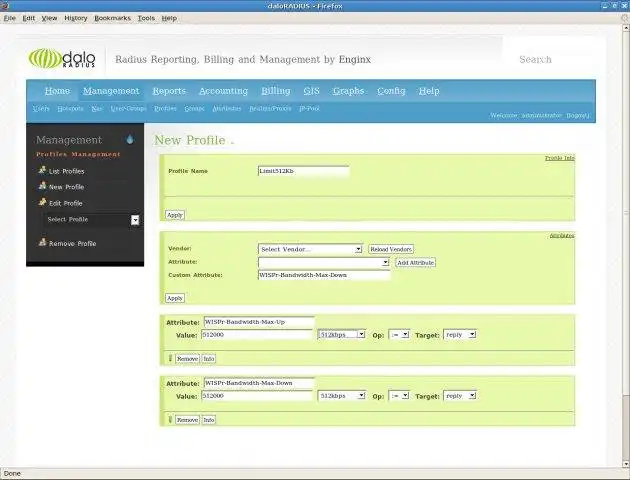630x480 pixels.
Task: Open the Help menu in Firefox menu bar
Action: (x=169, y=18)
